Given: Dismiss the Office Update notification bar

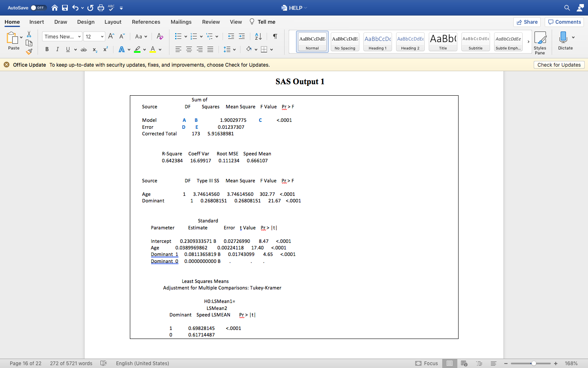Looking at the screenshot, I should tap(7, 65).
